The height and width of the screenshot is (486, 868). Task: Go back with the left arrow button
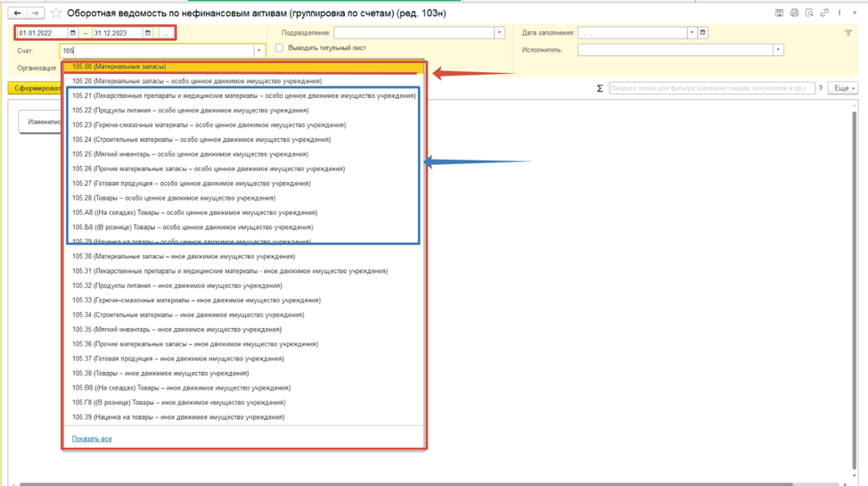click(x=17, y=12)
